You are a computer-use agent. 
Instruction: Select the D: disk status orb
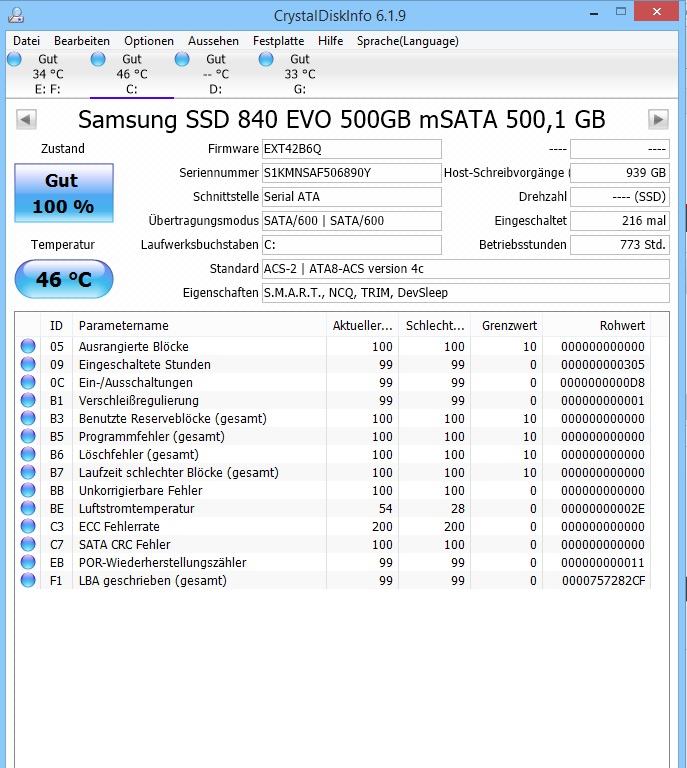[182, 59]
